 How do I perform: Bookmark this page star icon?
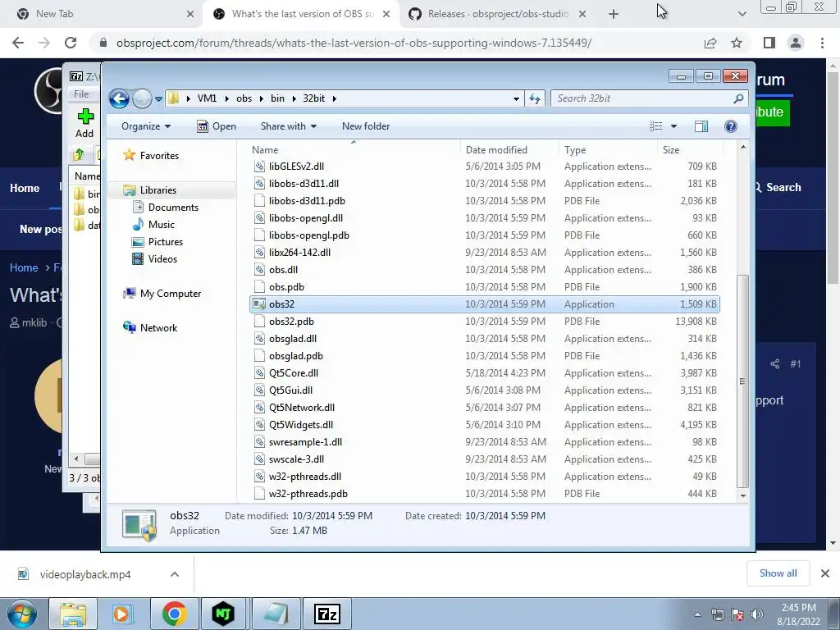[737, 43]
